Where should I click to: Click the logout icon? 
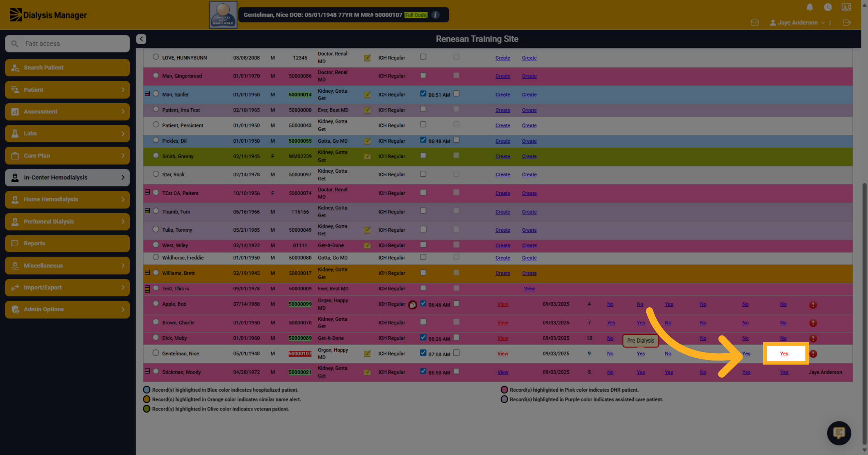[x=847, y=23]
